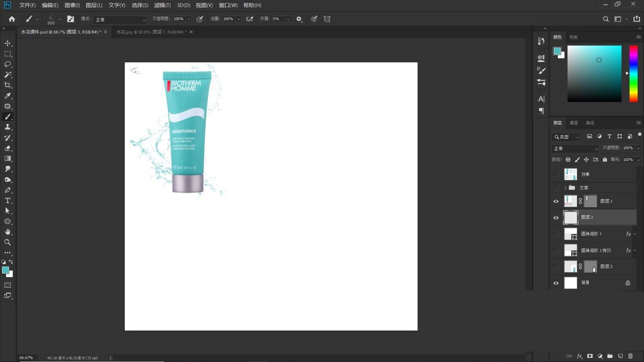644x362 pixels.
Task: Select the Eyedropper tool
Action: click(8, 96)
